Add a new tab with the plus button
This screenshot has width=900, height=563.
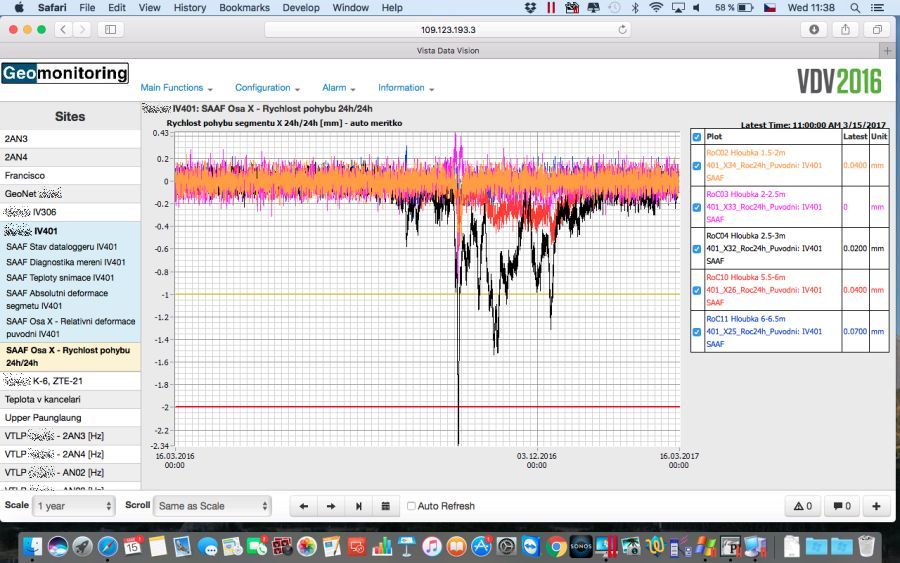coord(887,51)
